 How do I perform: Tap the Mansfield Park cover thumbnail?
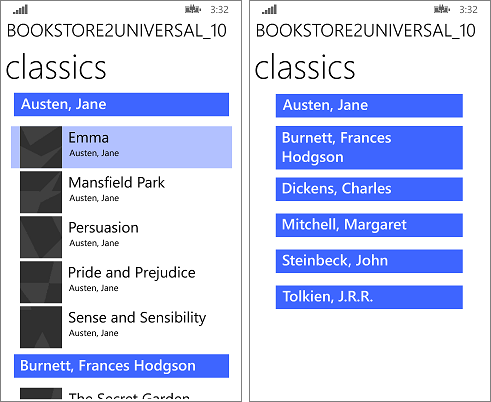coord(41,192)
